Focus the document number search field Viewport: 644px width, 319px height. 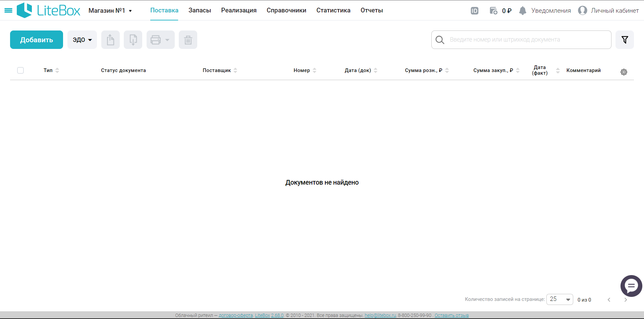coord(521,40)
